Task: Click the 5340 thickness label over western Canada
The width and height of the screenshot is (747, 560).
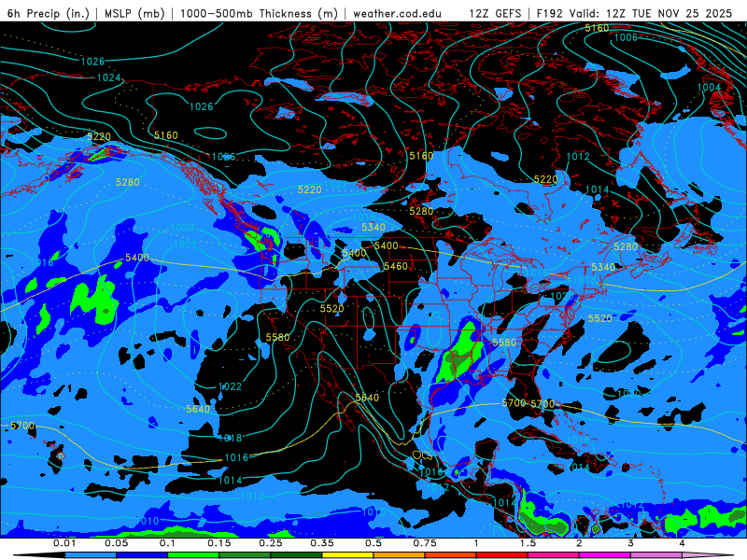Action: tap(373, 228)
